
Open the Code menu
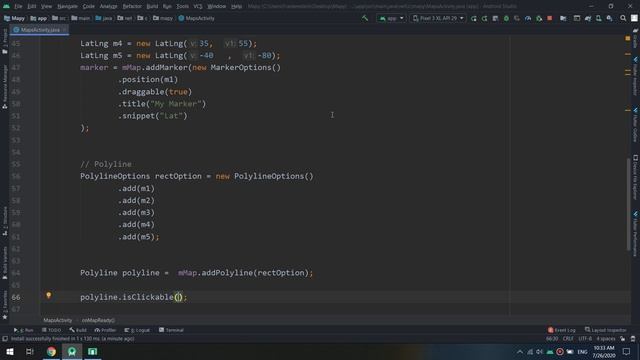[89, 7]
